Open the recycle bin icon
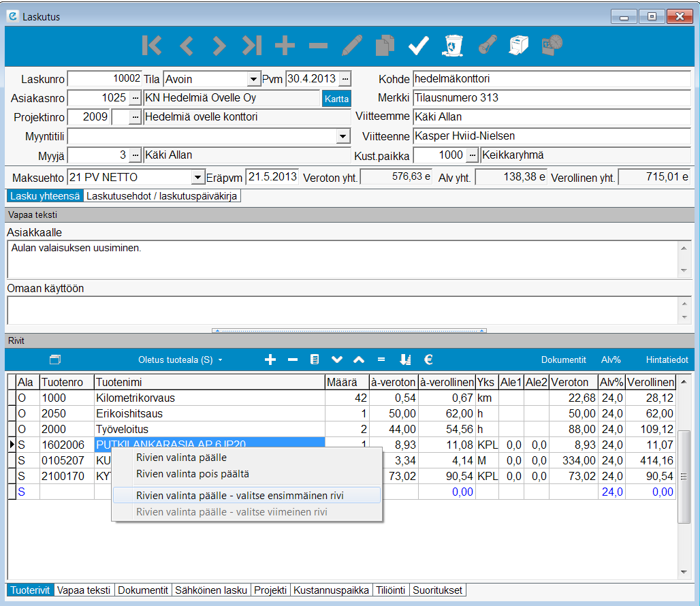 453,46
